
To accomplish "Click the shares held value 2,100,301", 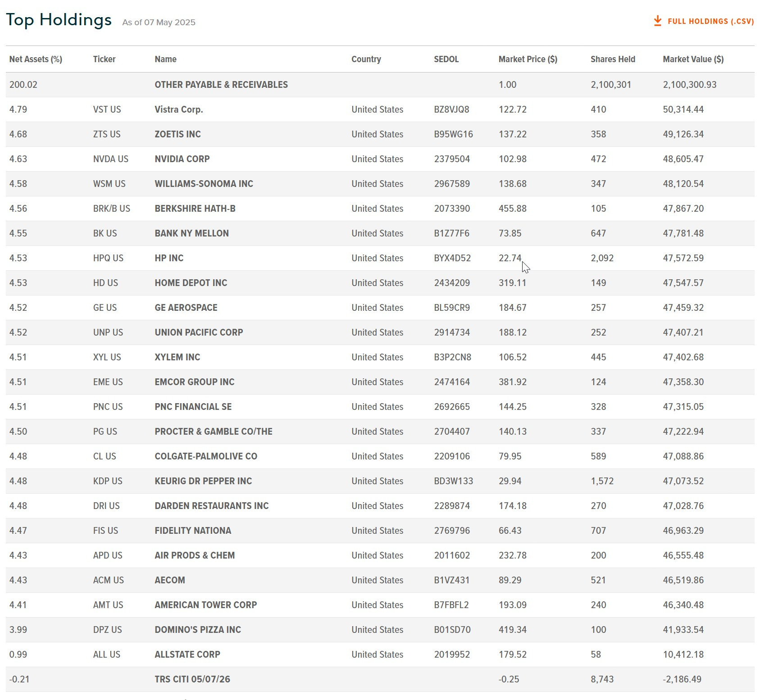I will (x=611, y=85).
